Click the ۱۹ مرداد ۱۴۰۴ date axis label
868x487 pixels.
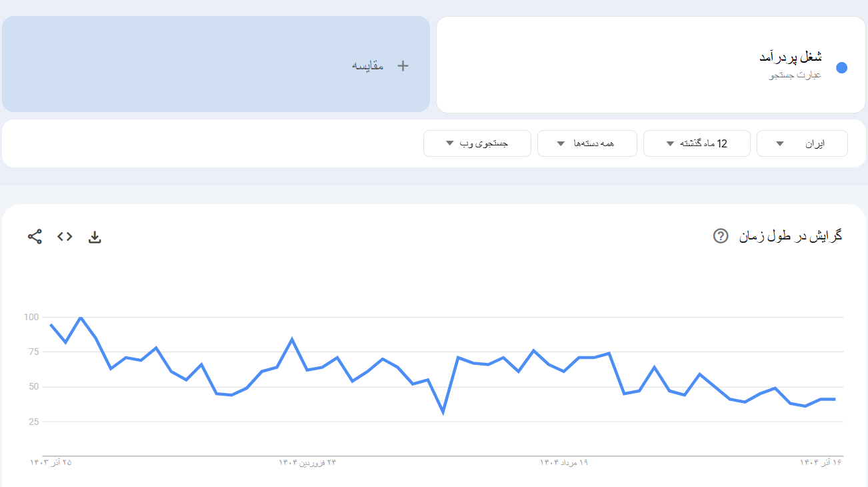tap(564, 462)
